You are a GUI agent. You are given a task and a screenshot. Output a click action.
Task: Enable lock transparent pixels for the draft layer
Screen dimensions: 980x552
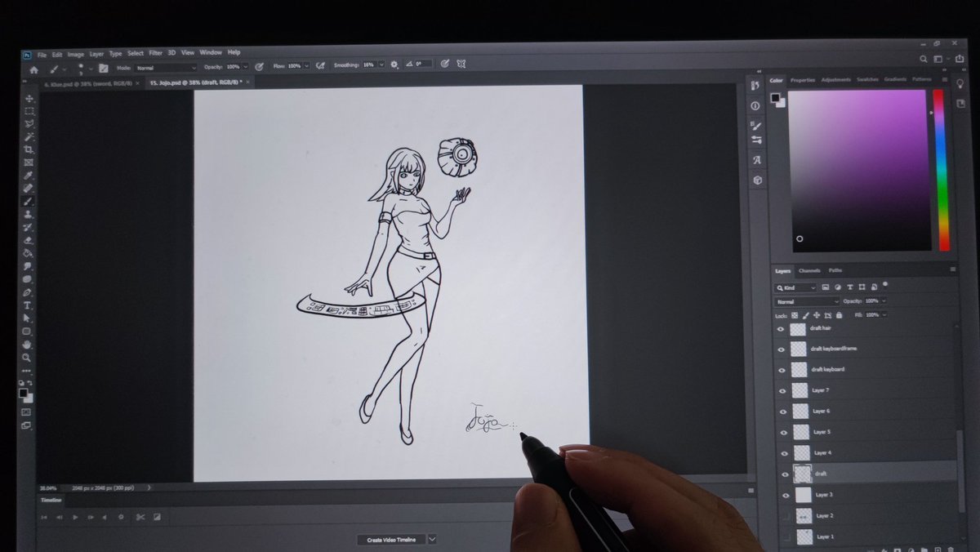click(x=794, y=315)
